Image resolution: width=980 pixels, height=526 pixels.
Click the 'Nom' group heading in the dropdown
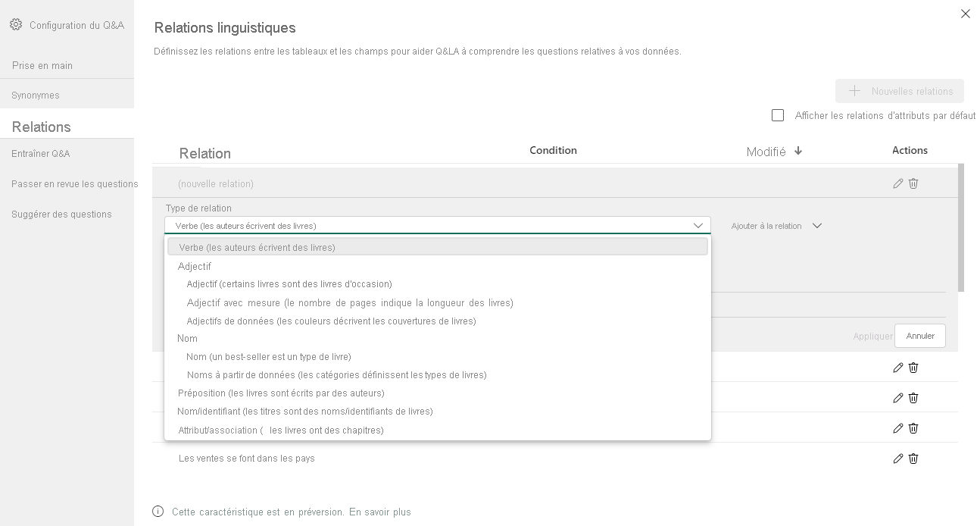188,339
